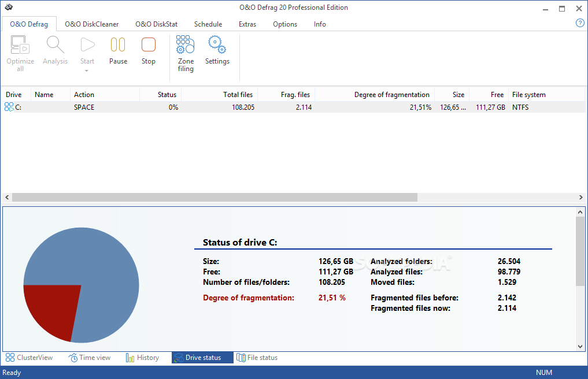This screenshot has height=379, width=588.
Task: Click the Status of drive C: heading
Action: pyautogui.click(x=240, y=242)
